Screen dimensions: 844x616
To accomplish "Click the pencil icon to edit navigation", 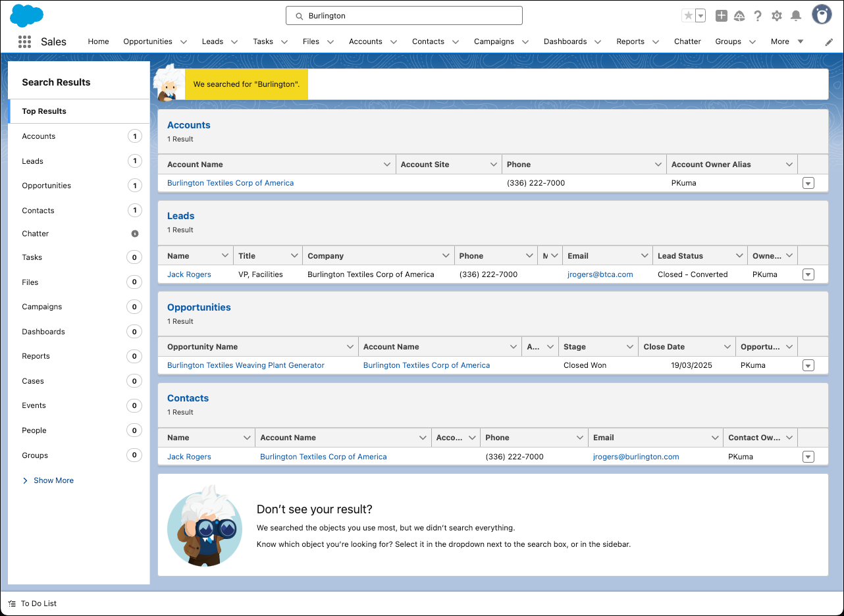I will tap(829, 41).
